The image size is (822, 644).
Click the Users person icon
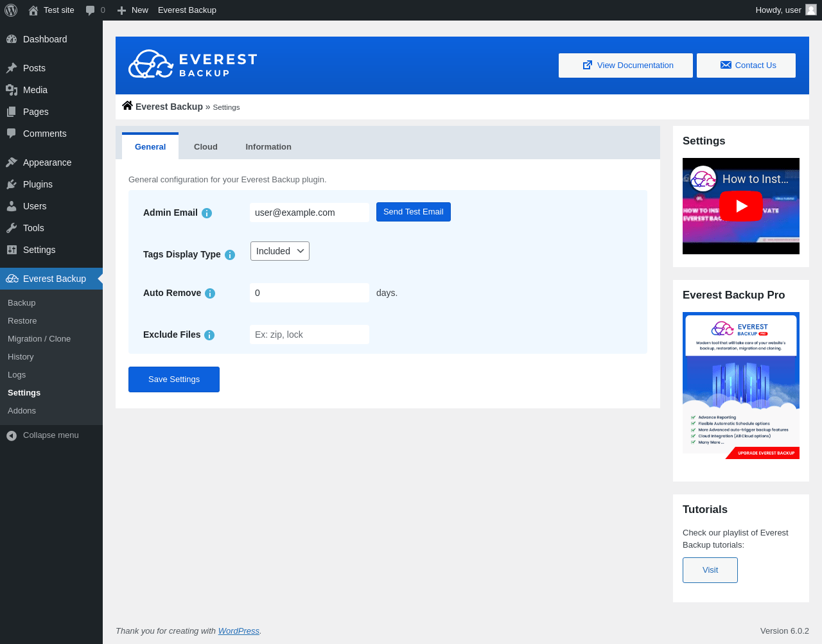12,206
